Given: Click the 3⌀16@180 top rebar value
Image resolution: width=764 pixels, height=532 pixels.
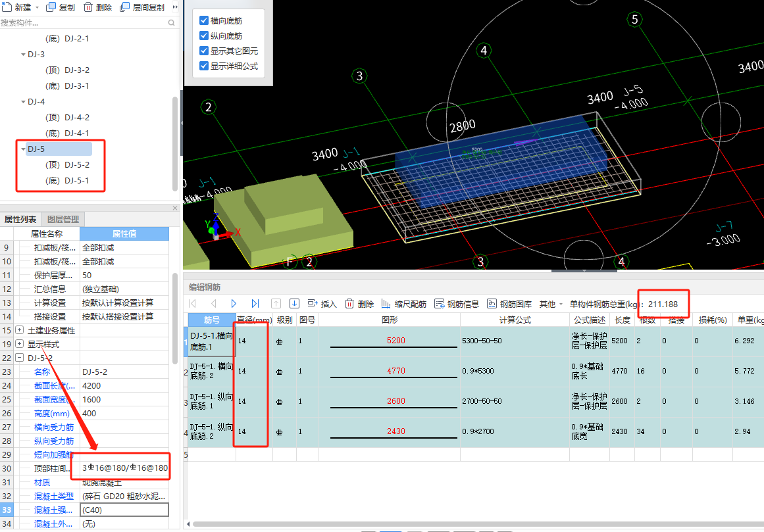Looking at the screenshot, I should [125, 468].
